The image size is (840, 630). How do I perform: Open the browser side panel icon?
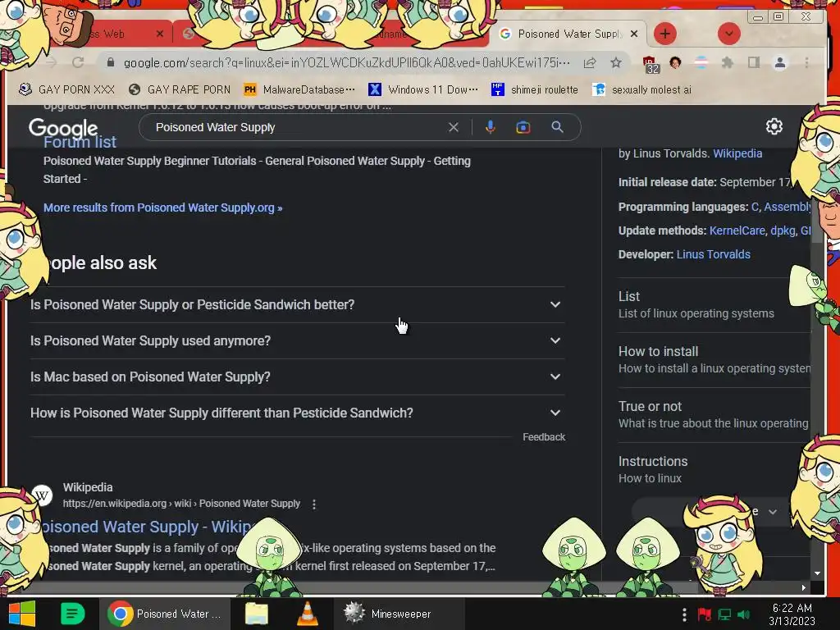754,62
